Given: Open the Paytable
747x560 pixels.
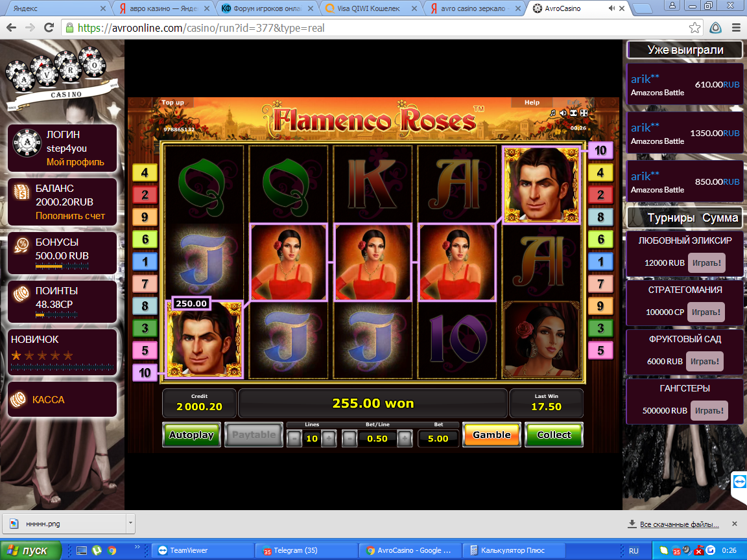Looking at the screenshot, I should (x=254, y=435).
